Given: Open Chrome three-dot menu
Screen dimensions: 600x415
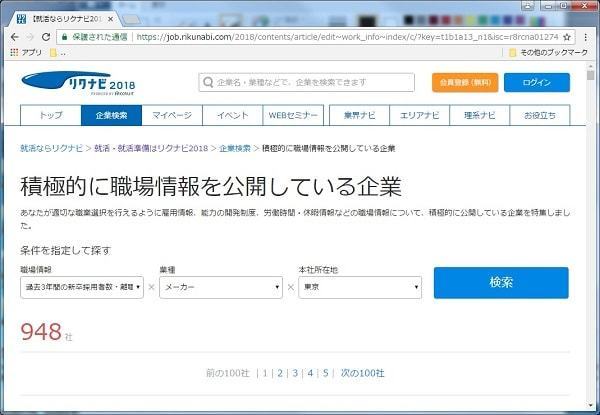Looking at the screenshot, I should point(585,37).
